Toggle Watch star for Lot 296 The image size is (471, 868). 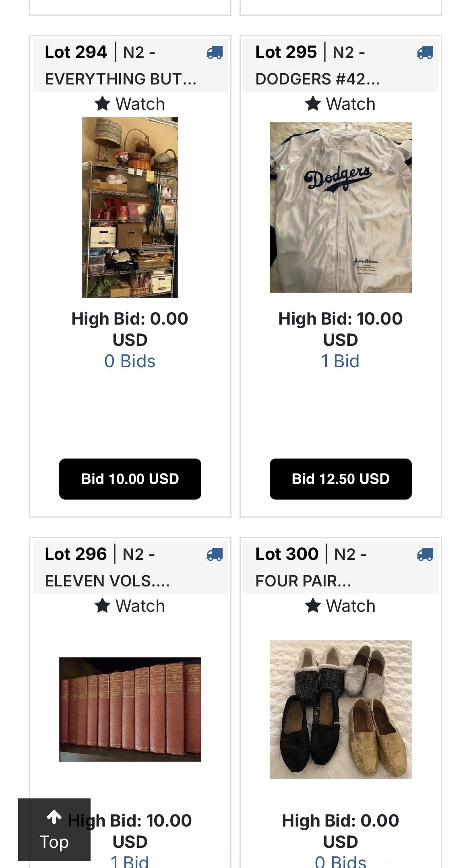click(x=130, y=606)
